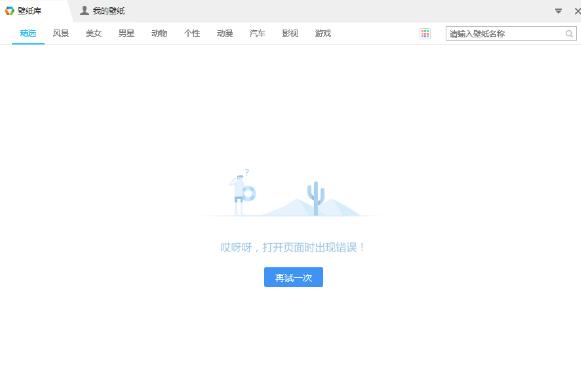Click the magnifier search icon
581x372 pixels.
[x=569, y=34]
